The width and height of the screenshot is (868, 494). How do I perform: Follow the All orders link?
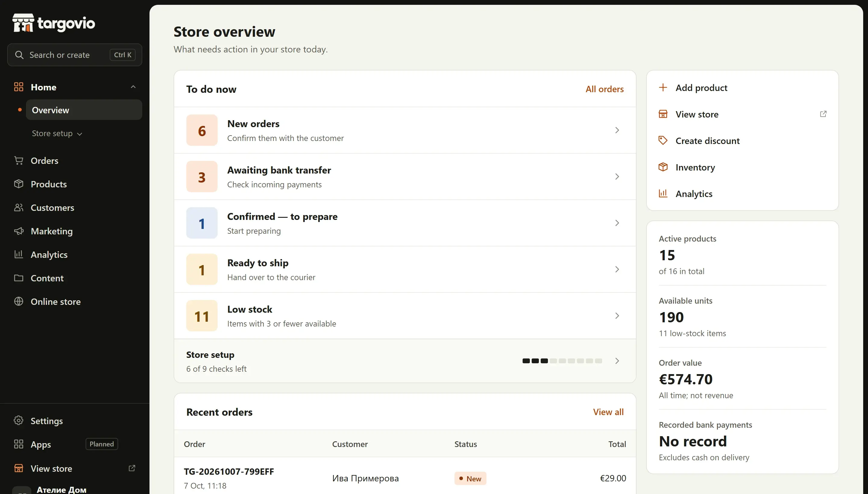click(x=604, y=89)
